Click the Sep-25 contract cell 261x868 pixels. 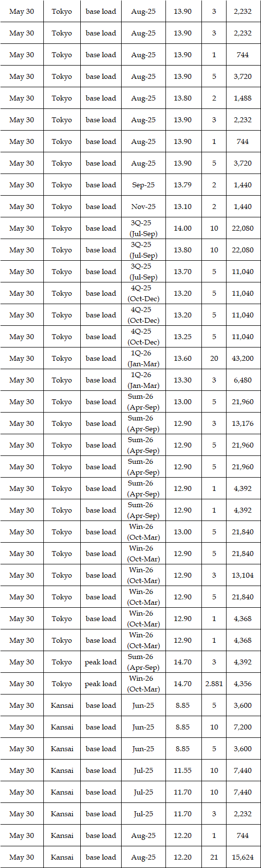pos(143,185)
